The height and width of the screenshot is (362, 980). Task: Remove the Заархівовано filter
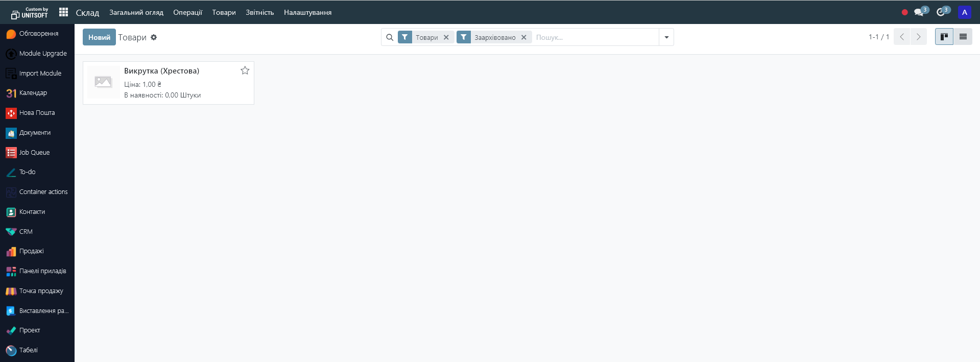(523, 37)
